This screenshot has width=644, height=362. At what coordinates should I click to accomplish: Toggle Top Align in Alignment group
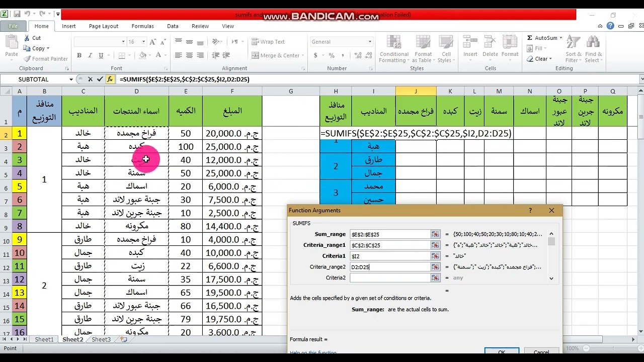[x=179, y=42]
